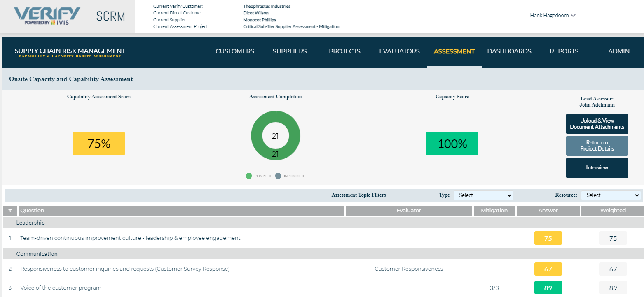The image size is (644, 297).
Task: Click the yellow 75% Capability Assessment badge
Action: pyautogui.click(x=98, y=144)
